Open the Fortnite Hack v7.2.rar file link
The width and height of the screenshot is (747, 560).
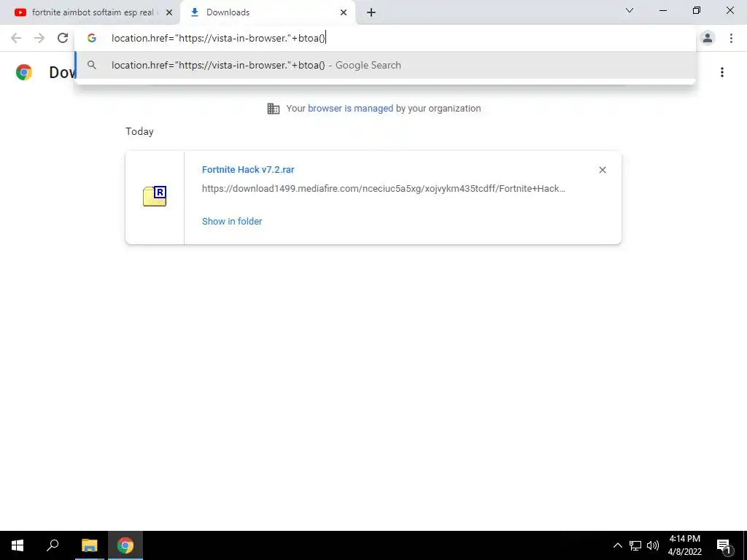click(248, 169)
